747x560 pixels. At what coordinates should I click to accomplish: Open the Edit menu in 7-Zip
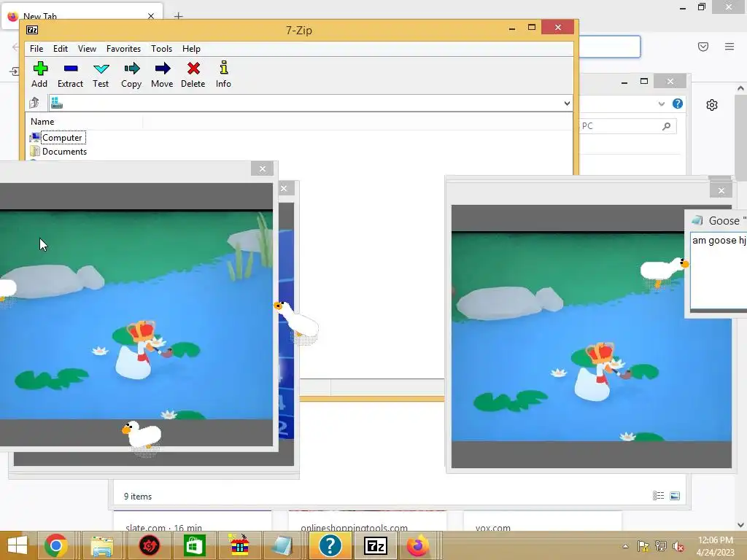point(61,49)
